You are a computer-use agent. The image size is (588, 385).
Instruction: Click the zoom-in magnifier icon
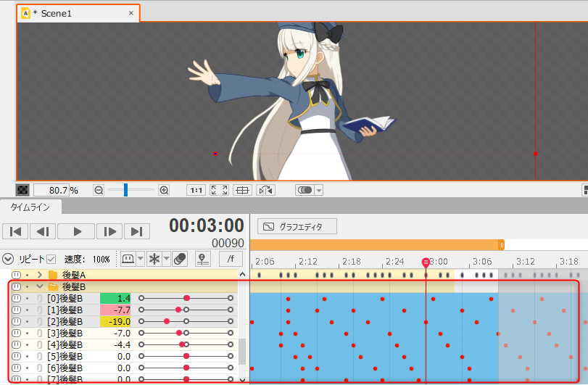(x=164, y=190)
